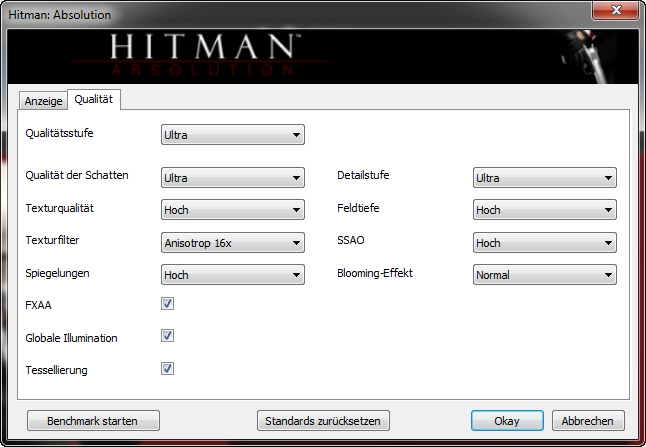Open the Texturqualität dropdown
This screenshot has width=646, height=447.
point(232,210)
